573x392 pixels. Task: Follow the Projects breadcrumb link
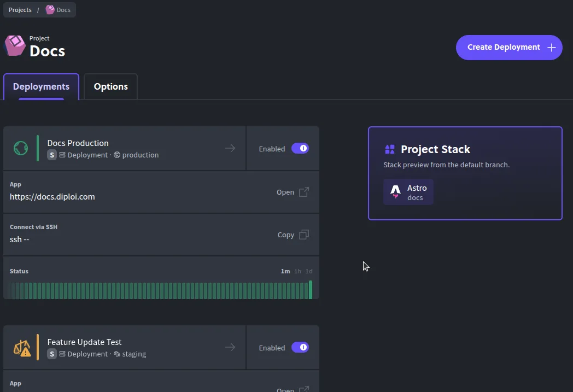click(20, 9)
